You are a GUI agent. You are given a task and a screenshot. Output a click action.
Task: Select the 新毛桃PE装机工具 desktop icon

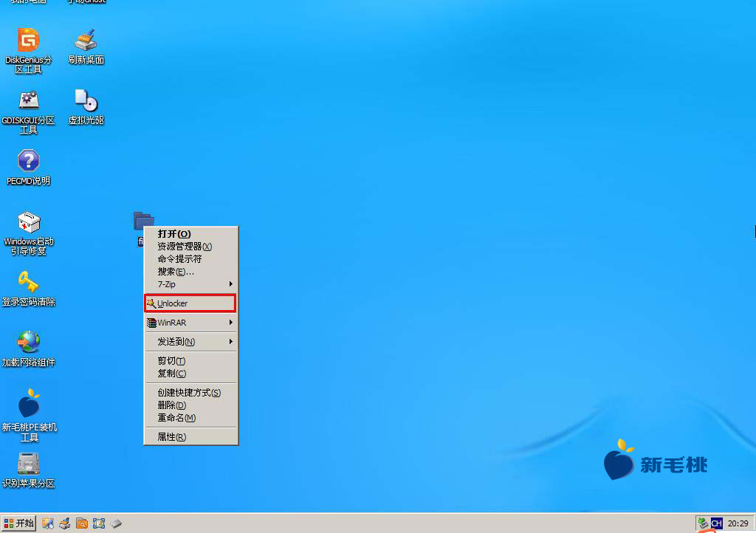click(x=30, y=415)
